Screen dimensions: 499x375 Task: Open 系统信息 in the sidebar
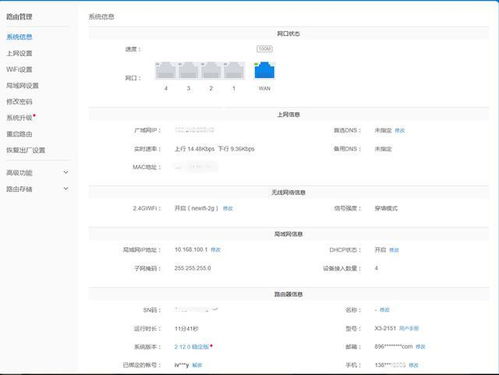coord(19,37)
